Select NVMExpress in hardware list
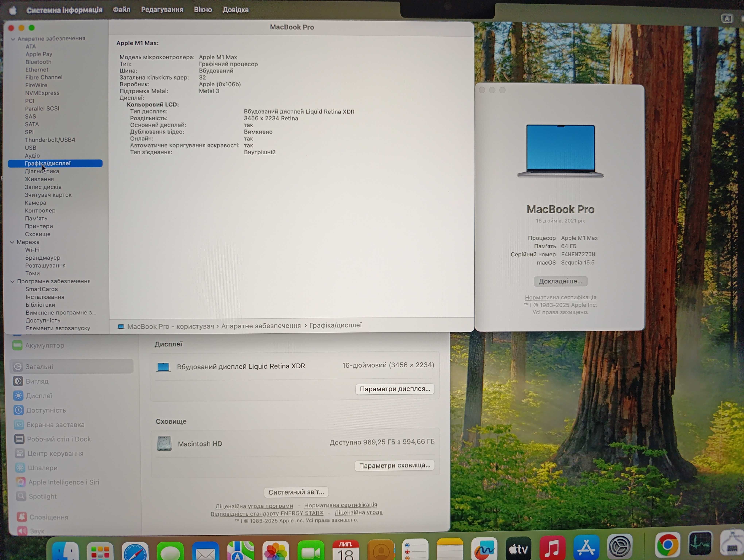Image resolution: width=744 pixels, height=560 pixels. coord(42,93)
